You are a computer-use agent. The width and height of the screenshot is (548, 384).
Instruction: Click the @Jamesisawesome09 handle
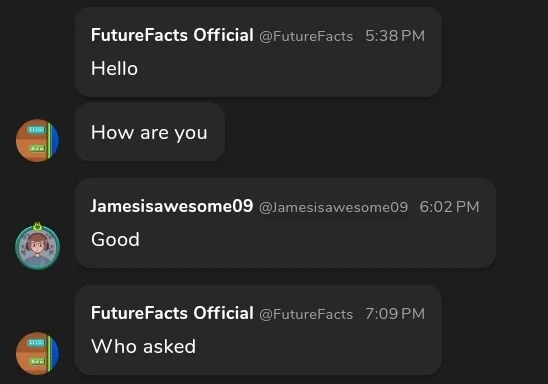(x=333, y=207)
